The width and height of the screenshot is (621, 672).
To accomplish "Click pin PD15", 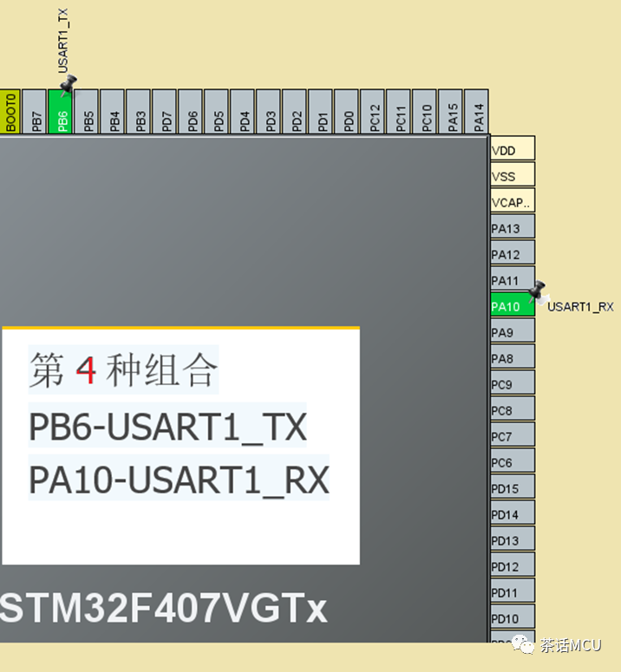I will click(513, 486).
